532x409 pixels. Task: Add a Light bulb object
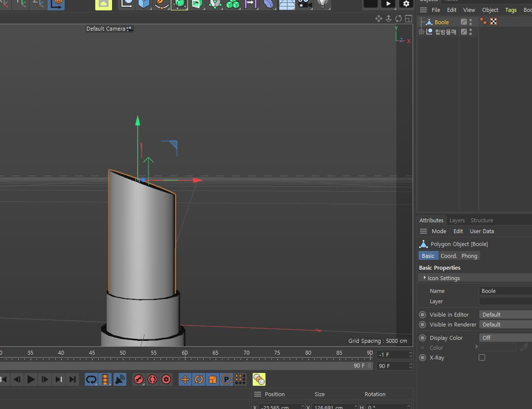coord(322,4)
